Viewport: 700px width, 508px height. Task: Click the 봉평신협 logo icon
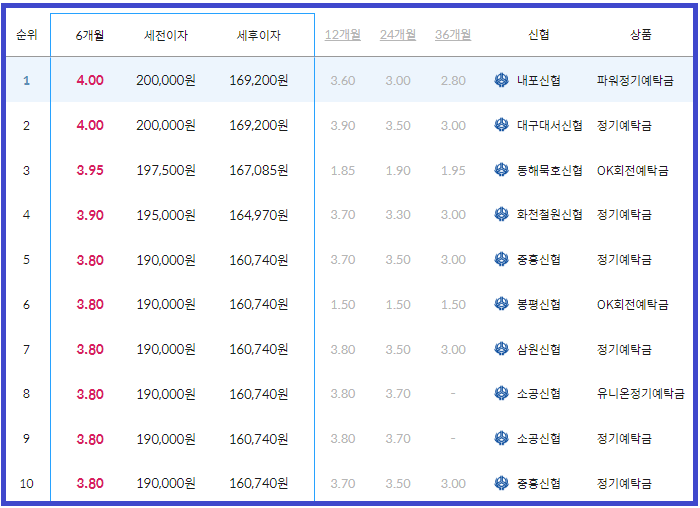[501, 304]
